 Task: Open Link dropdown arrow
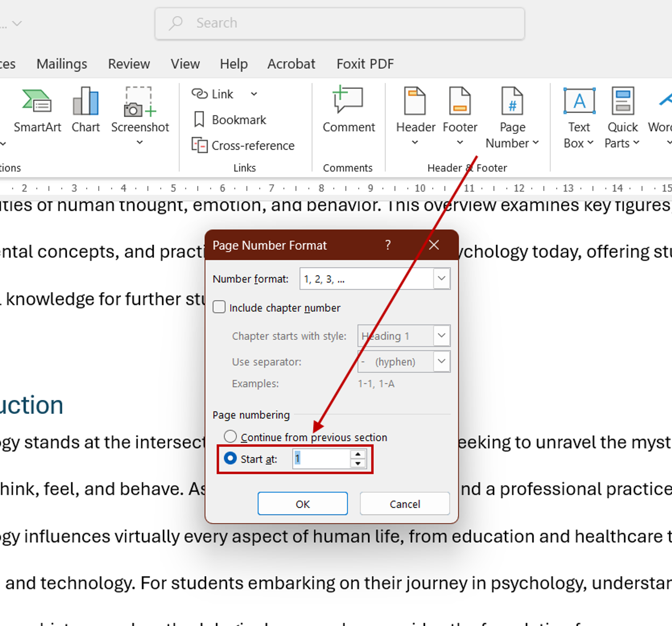tap(254, 94)
